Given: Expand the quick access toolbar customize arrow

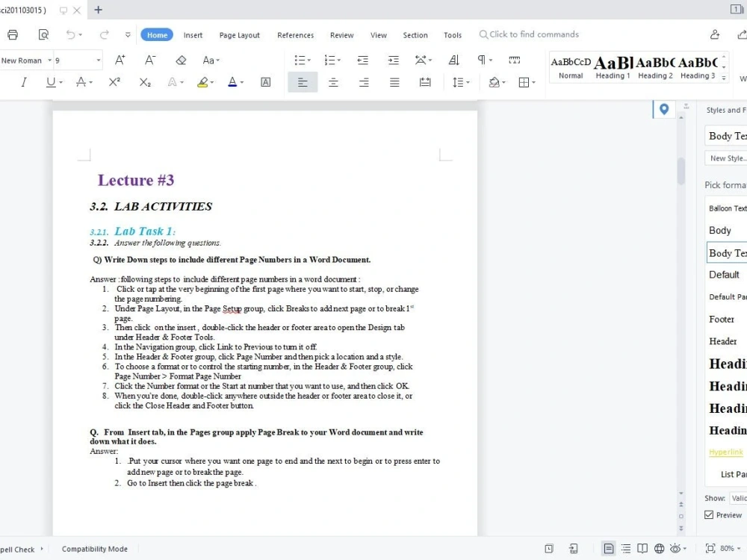Looking at the screenshot, I should [128, 35].
